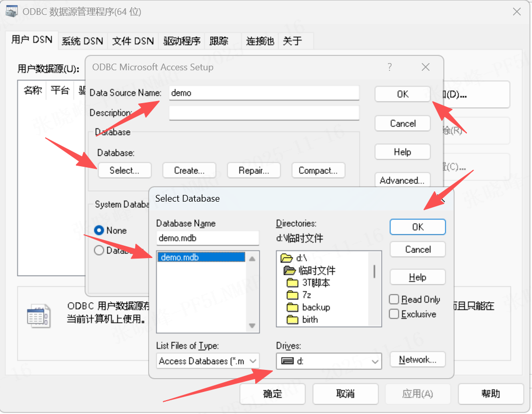
Task: Click OK in the Select Database dialog
Action: tap(418, 227)
